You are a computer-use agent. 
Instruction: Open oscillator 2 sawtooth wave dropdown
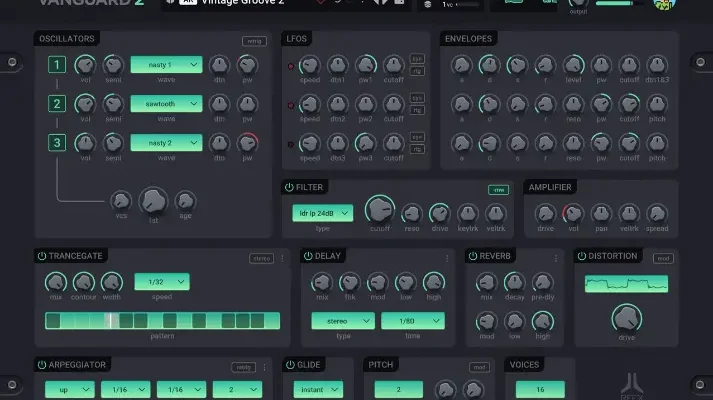166,104
